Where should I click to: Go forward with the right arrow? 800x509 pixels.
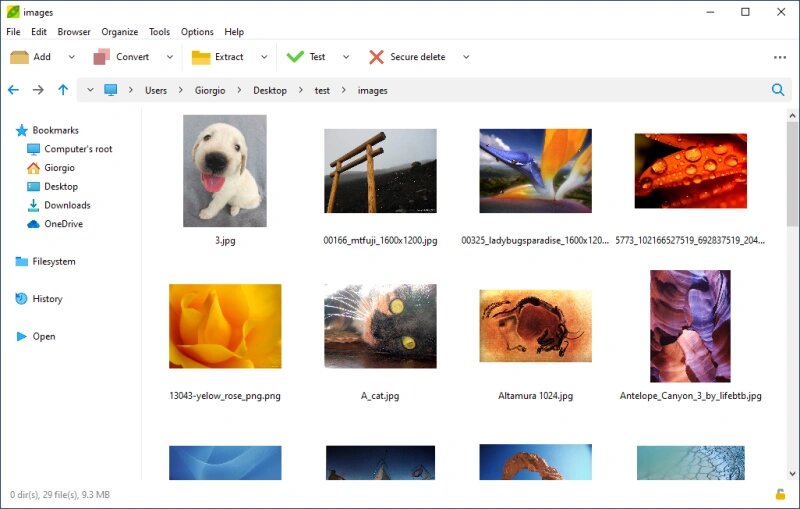click(x=38, y=90)
